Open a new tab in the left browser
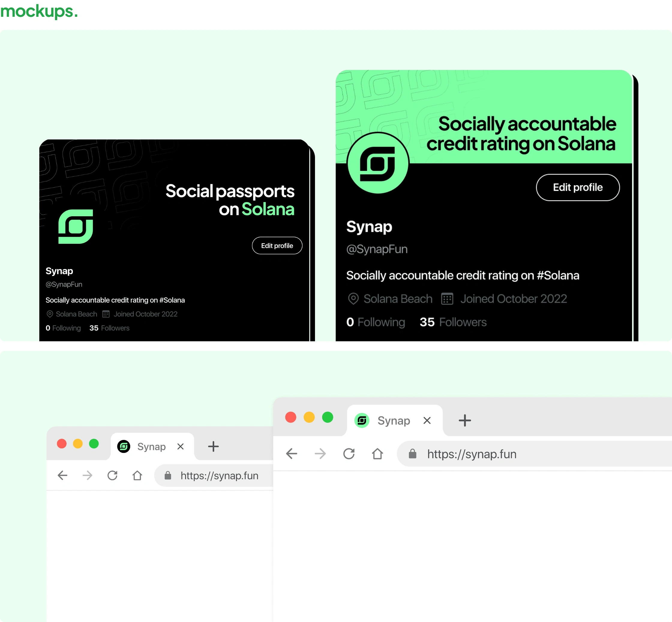 click(214, 447)
